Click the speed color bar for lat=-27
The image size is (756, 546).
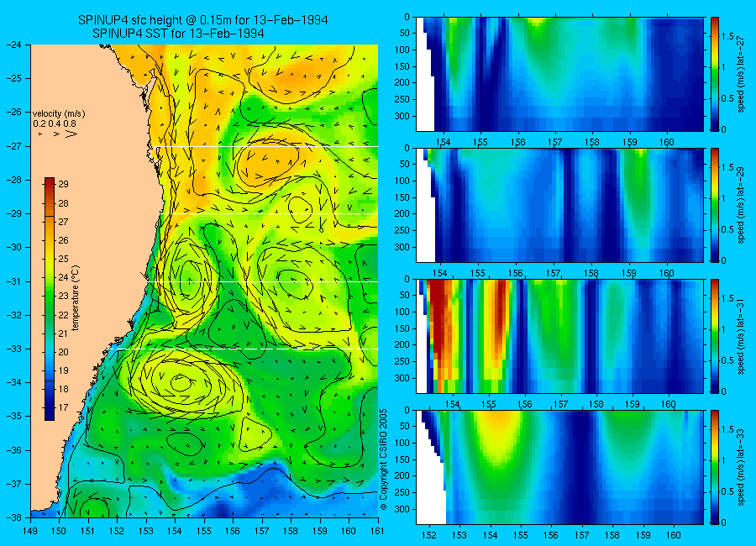[x=715, y=74]
